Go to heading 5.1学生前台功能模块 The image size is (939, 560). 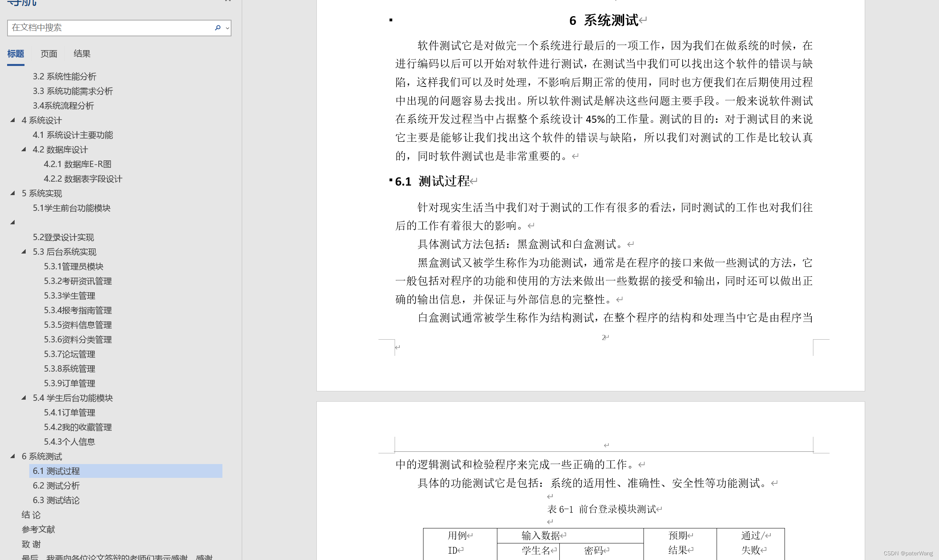pos(72,208)
